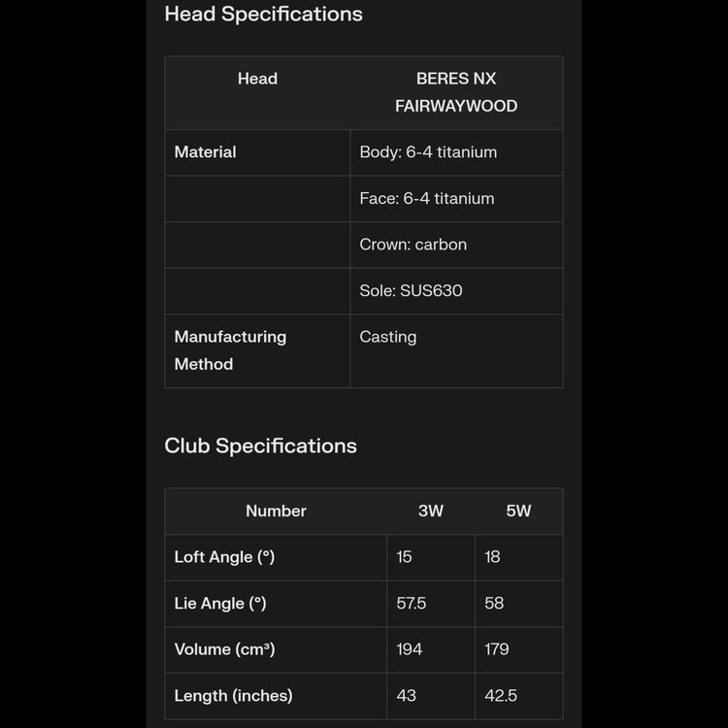Click the Head column header
Viewport: 728px width, 728px height.
click(257, 79)
